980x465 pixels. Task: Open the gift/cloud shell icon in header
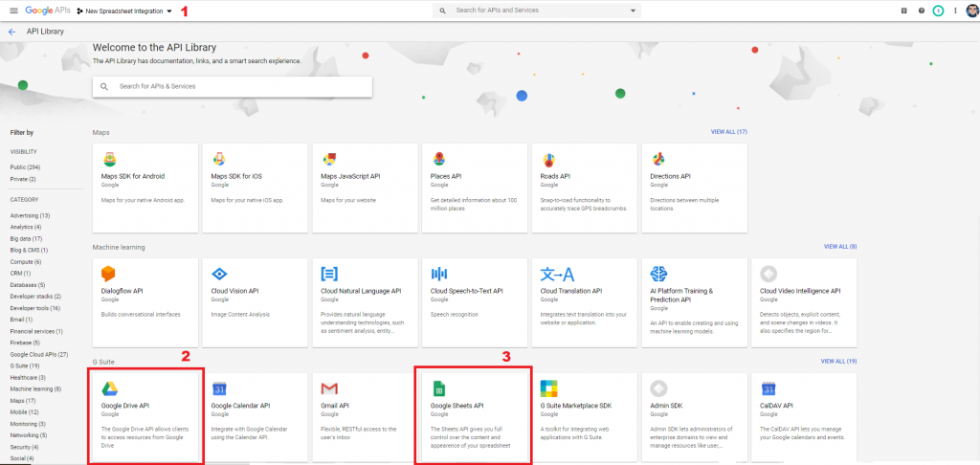[x=903, y=11]
